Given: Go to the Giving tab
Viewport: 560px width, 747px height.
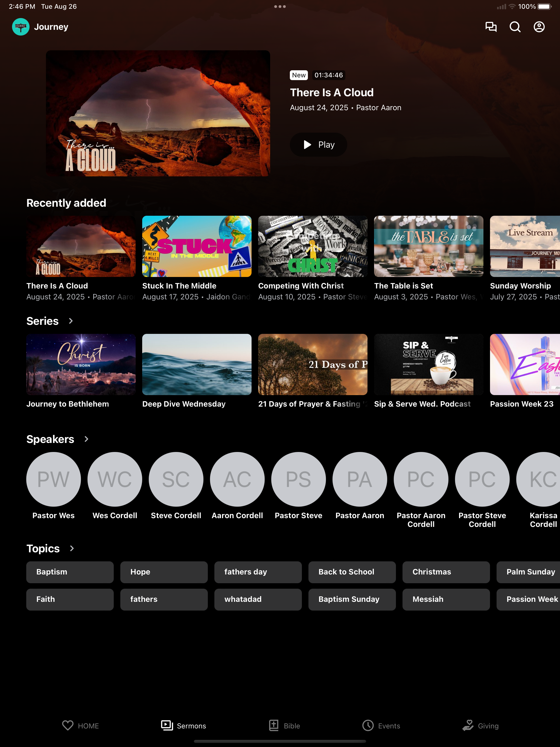Looking at the screenshot, I should (x=480, y=726).
